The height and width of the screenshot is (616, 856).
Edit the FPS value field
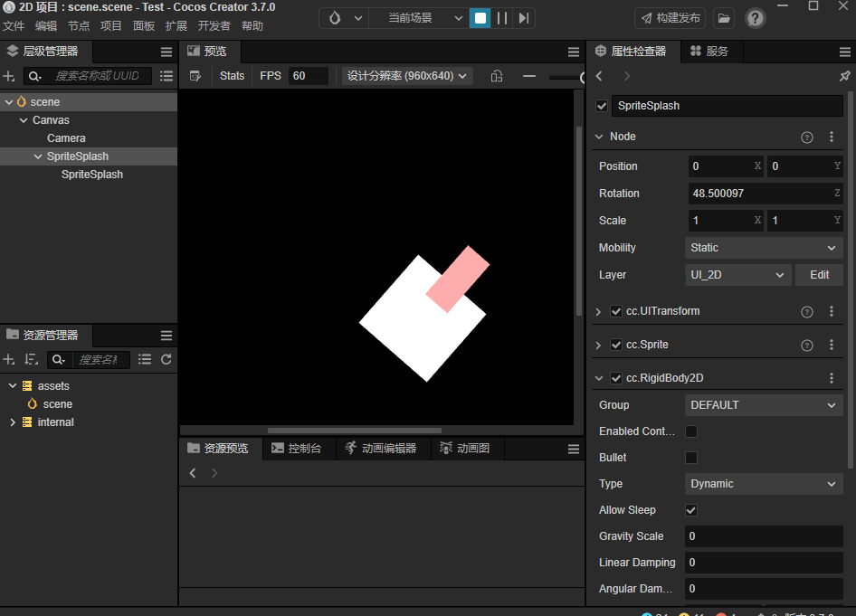click(x=308, y=76)
